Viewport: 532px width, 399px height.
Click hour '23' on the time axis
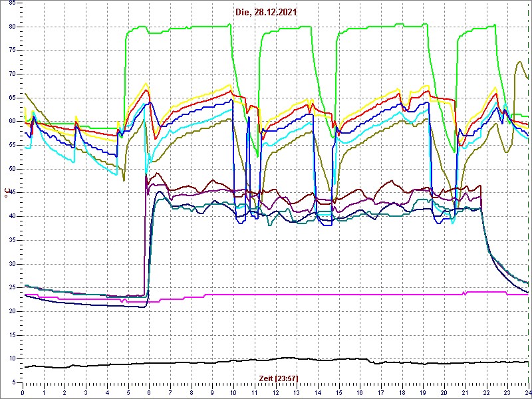click(507, 392)
